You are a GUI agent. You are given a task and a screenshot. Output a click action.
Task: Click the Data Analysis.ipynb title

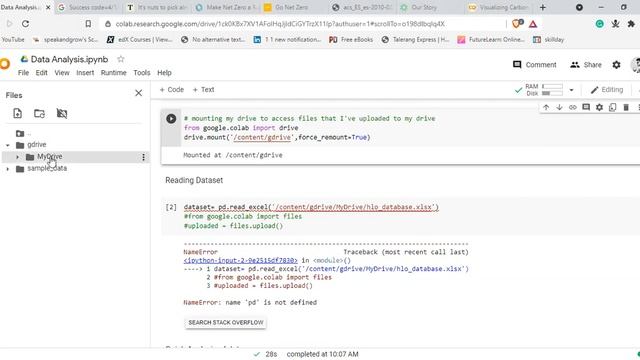pos(69,59)
